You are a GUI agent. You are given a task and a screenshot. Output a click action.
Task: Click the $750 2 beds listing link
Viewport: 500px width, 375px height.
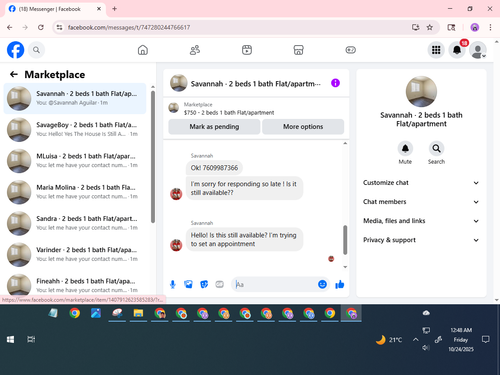[x=229, y=113]
